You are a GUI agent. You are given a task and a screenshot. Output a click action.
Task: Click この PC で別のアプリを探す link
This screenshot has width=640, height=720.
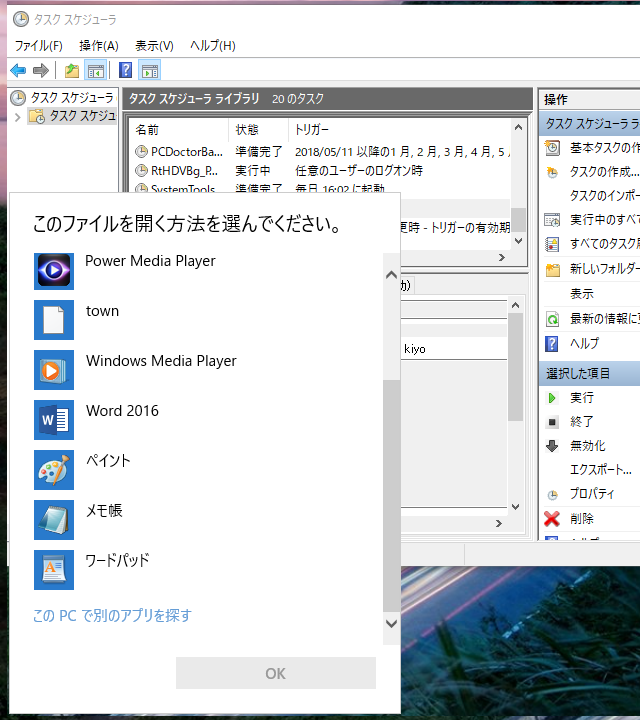[112, 616]
